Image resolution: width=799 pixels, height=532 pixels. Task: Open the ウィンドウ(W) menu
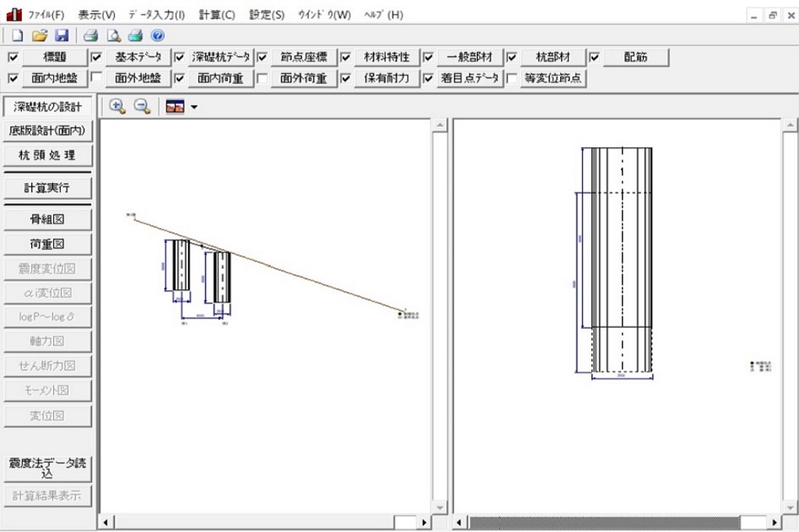tap(325, 15)
